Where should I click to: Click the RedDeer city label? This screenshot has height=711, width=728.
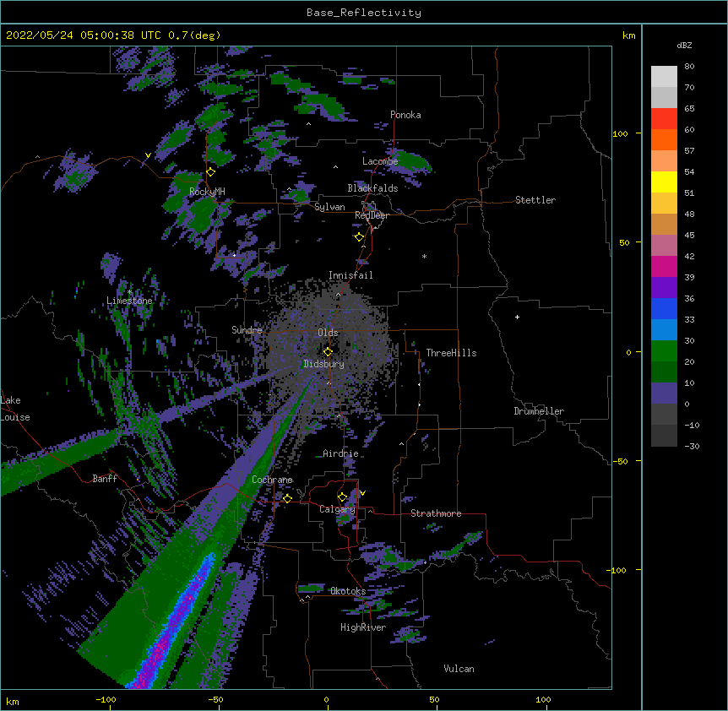point(372,215)
